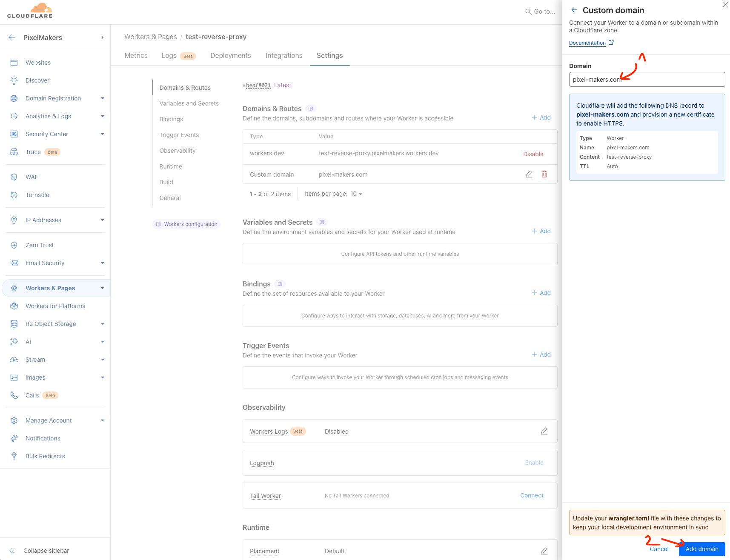This screenshot has width=730, height=560.
Task: Click the Images sidebar icon
Action: pyautogui.click(x=14, y=377)
